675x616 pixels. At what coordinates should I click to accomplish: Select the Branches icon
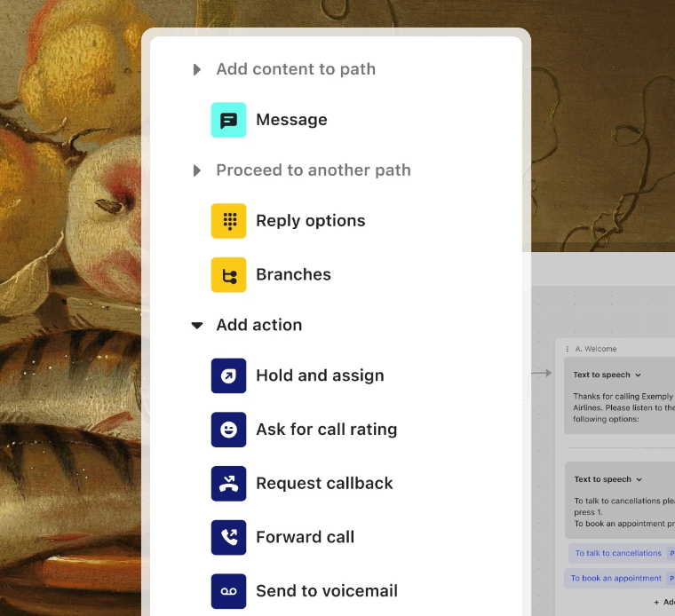click(x=228, y=274)
